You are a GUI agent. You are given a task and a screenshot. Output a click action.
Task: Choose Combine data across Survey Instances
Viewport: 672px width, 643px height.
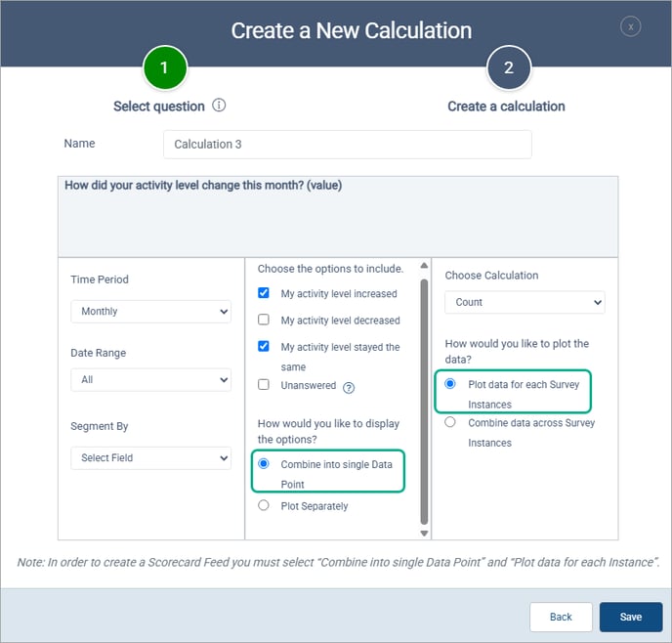click(450, 423)
